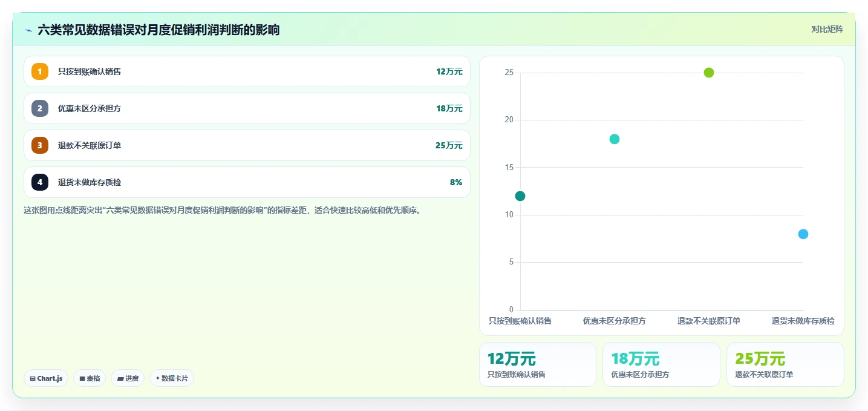The width and height of the screenshot is (868, 411).
Task: Click the y-axis tick label 15
Action: (x=509, y=167)
